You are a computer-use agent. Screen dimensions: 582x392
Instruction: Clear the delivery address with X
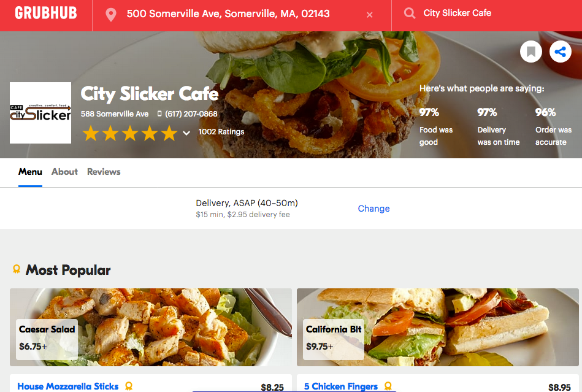click(369, 15)
